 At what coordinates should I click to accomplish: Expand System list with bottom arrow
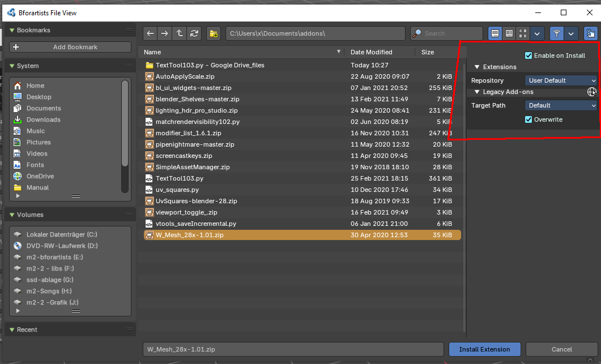pyautogui.click(x=17, y=196)
